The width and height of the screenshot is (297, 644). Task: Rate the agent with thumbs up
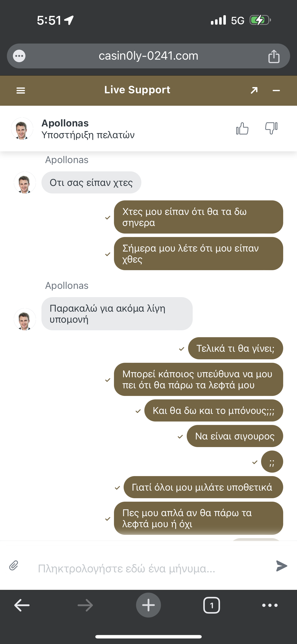242,129
